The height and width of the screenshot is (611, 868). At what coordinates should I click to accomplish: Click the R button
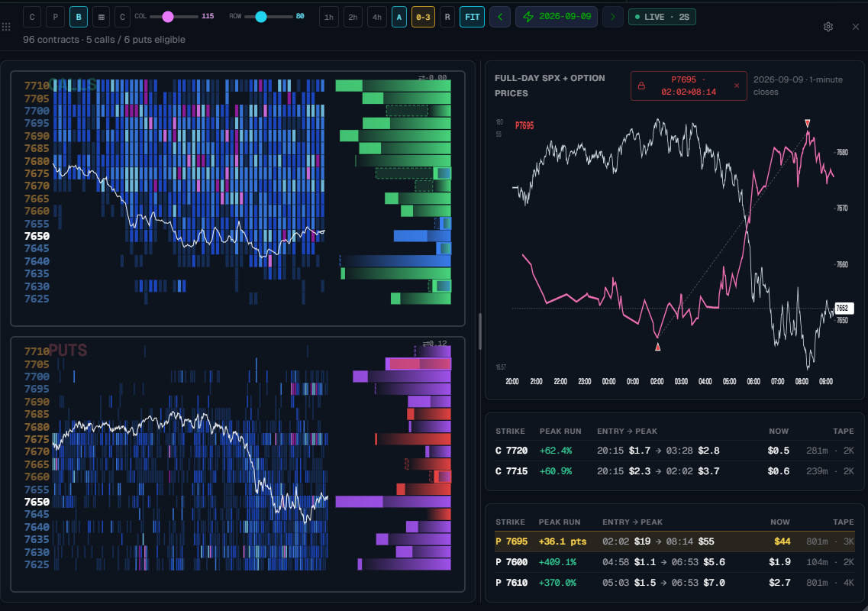447,17
